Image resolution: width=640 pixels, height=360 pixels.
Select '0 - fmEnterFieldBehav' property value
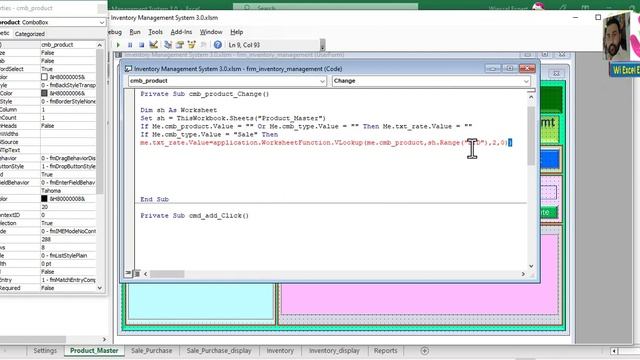pos(69,182)
